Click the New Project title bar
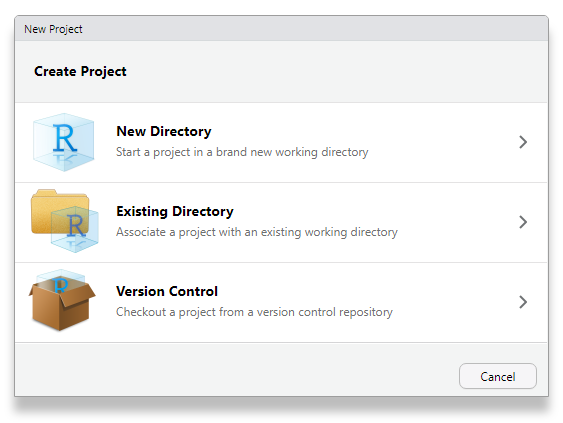Image resolution: width=563 pixels, height=423 pixels. coord(281,28)
